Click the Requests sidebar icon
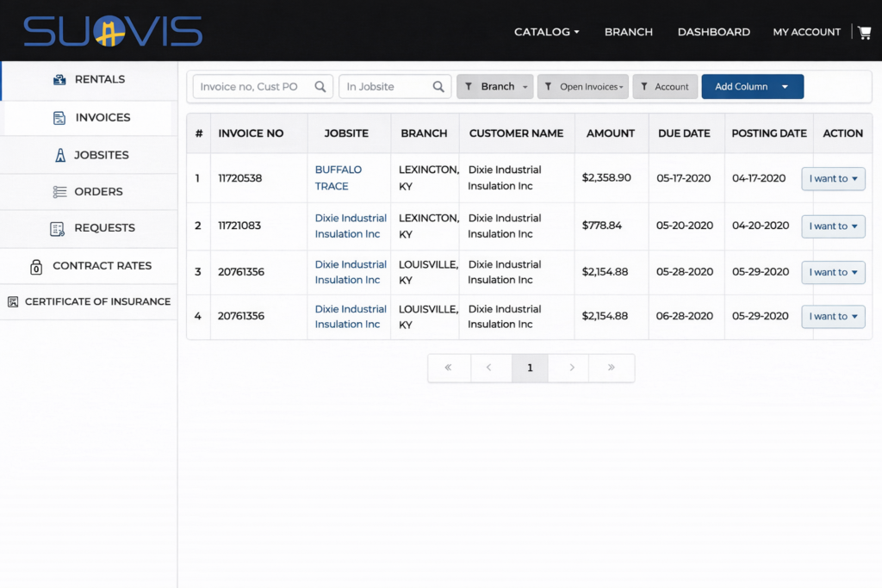This screenshot has height=588, width=882. click(59, 228)
